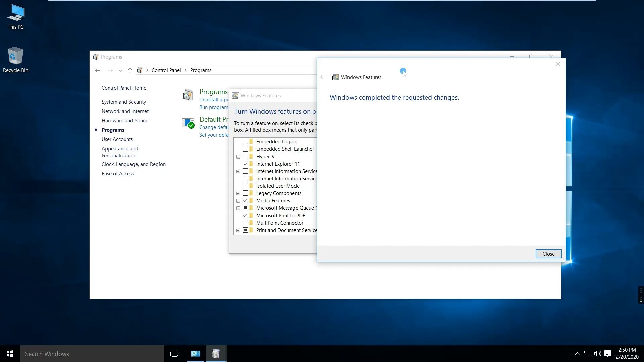Screen dimensions: 644x362
Task: Expand the Print and Document Services item
Action: 238,230
